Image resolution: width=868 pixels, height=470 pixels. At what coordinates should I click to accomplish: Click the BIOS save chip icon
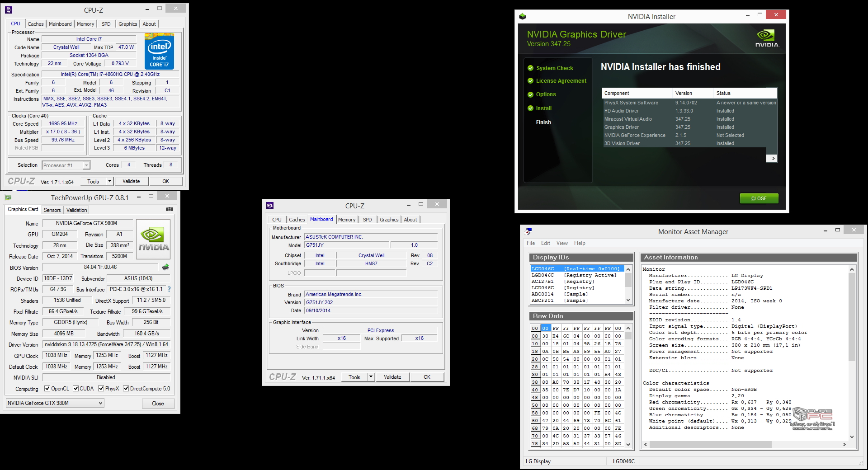pyautogui.click(x=165, y=267)
